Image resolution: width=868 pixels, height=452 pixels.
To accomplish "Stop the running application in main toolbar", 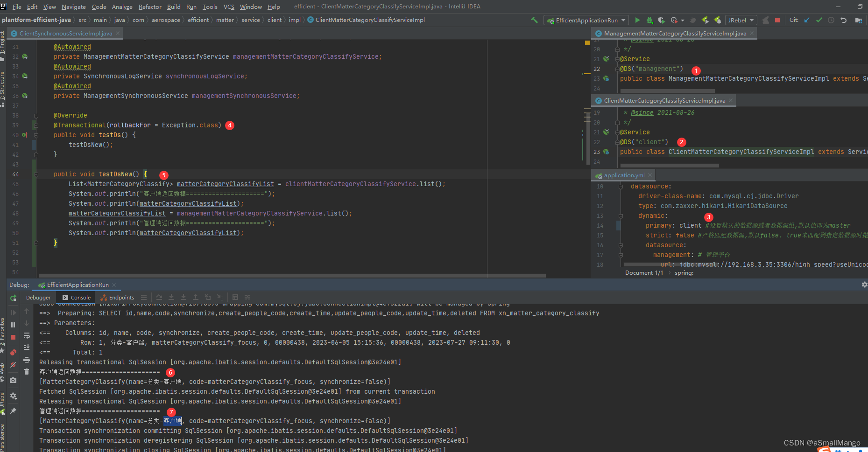I will point(777,20).
